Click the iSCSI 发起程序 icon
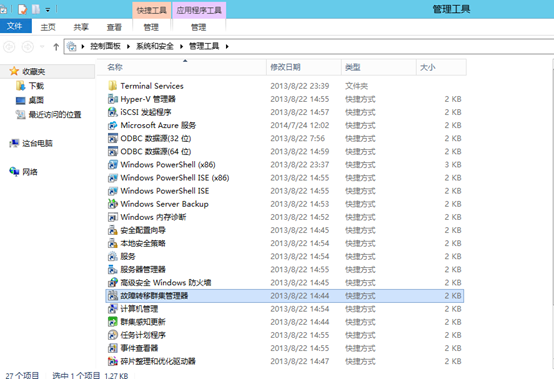554x379 pixels. pos(112,112)
